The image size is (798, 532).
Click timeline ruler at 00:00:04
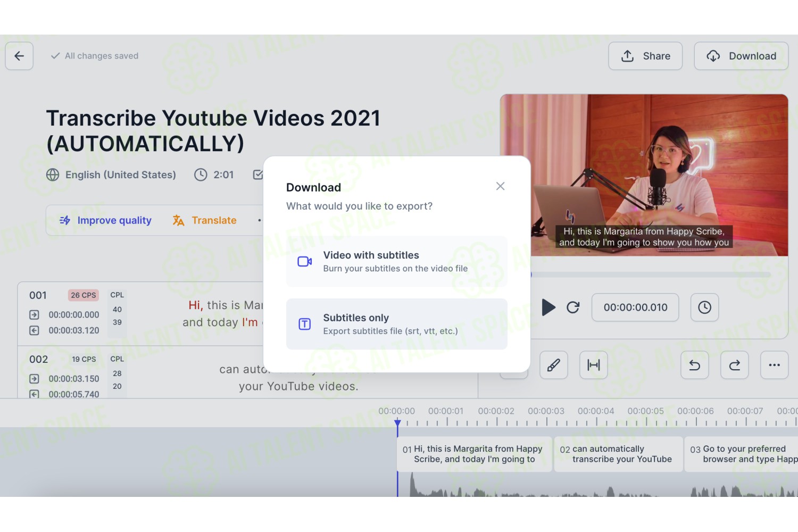coord(596,411)
